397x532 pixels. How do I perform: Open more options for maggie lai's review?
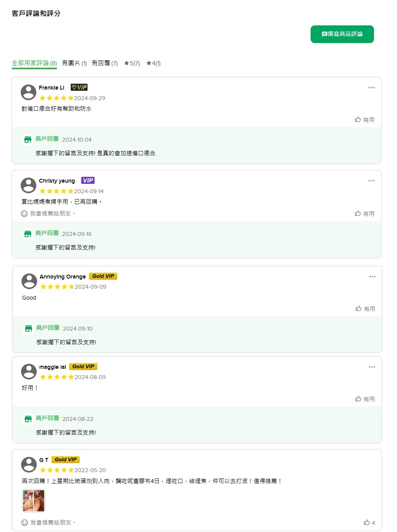(x=372, y=367)
